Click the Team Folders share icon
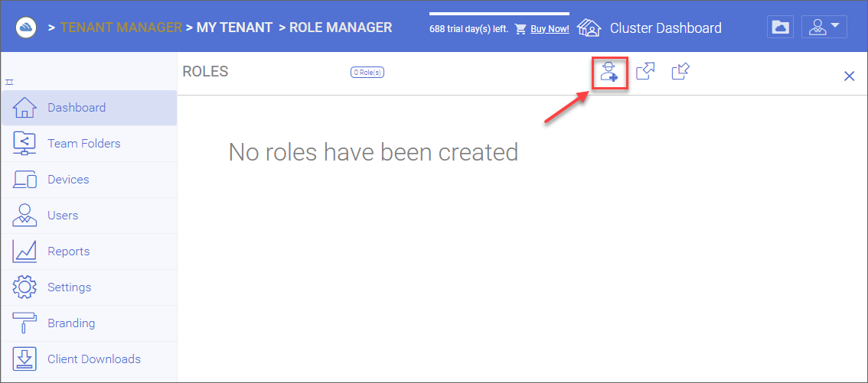The height and width of the screenshot is (383, 868). pyautogui.click(x=24, y=143)
